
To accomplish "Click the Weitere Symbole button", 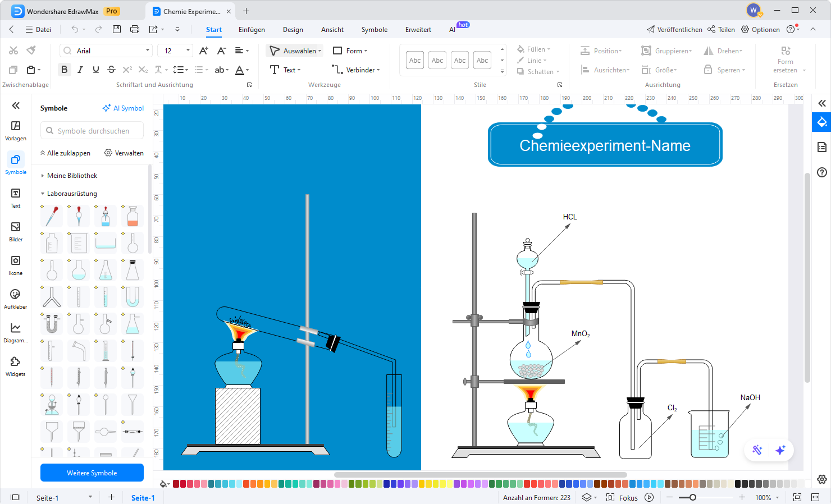I will click(92, 473).
